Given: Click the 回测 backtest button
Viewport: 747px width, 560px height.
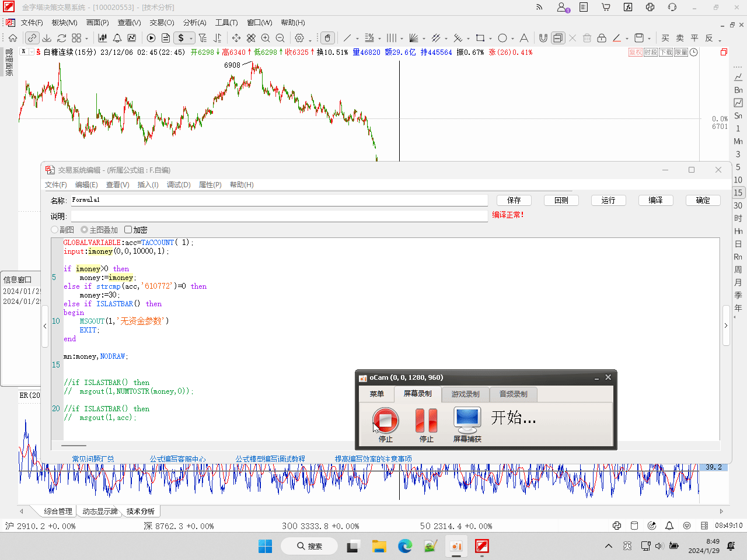Looking at the screenshot, I should click(561, 200).
